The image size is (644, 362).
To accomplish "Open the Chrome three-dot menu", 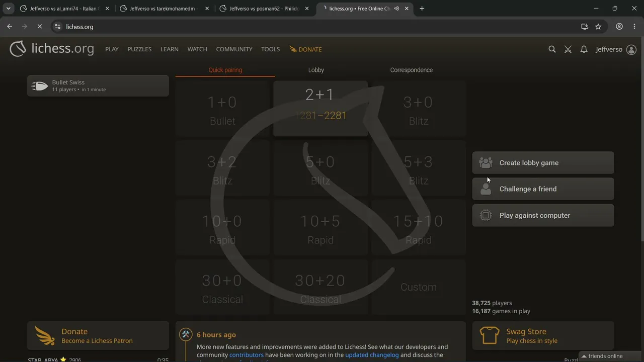I will click(634, 27).
